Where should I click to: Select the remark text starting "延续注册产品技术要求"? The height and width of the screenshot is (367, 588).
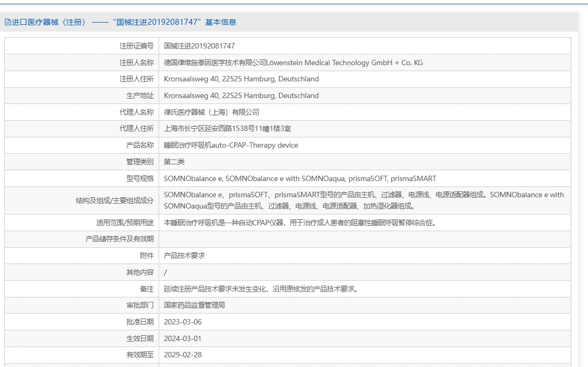pos(261,289)
